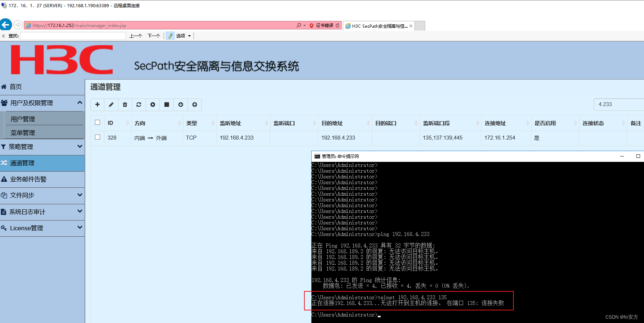Close the find bar with the X icon
Screen dimensions: 644x323
4,36
